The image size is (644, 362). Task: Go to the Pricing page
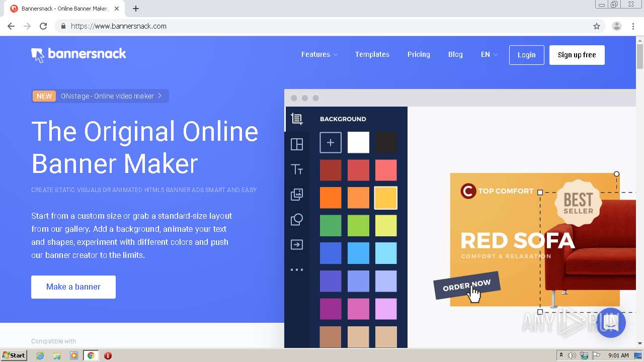[x=419, y=54]
